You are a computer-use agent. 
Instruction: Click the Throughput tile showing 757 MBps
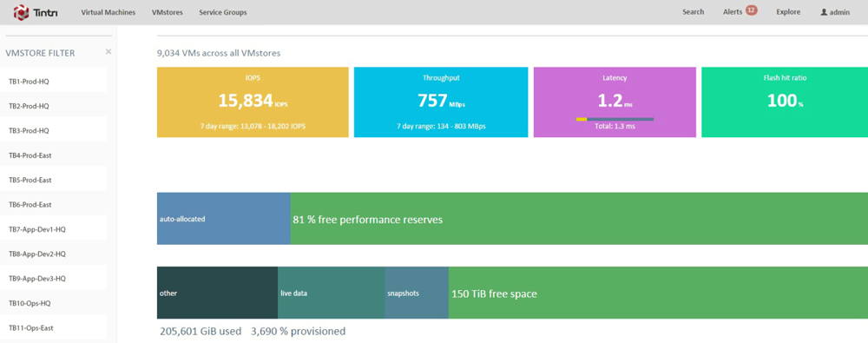tap(441, 102)
